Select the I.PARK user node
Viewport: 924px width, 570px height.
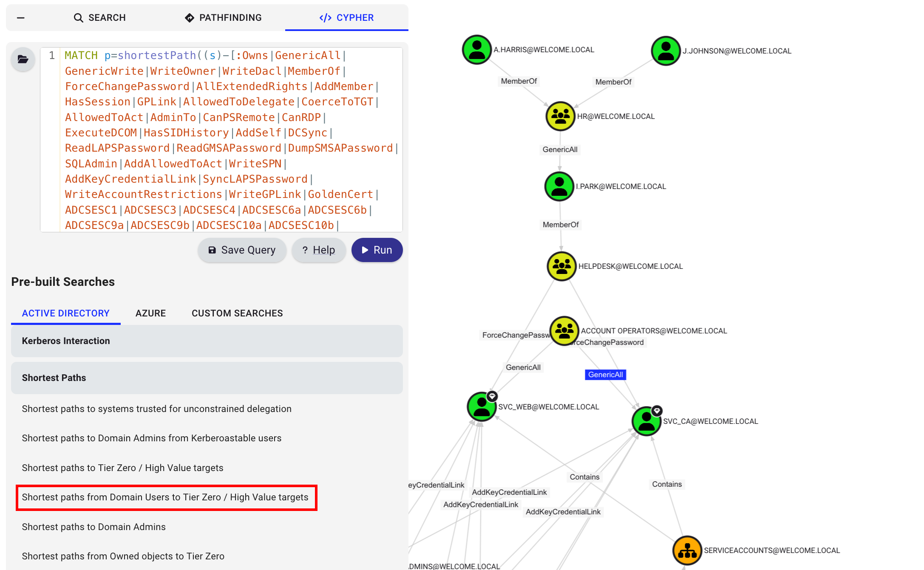[x=559, y=186]
